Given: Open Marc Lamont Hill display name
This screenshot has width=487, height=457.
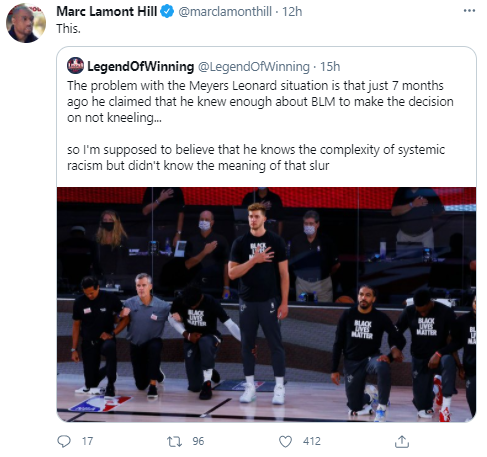Looking at the screenshot, I should pyautogui.click(x=107, y=12).
